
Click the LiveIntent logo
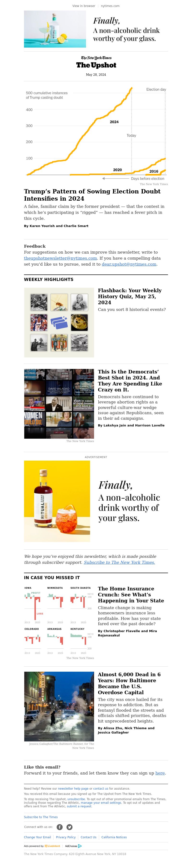[52, 846]
